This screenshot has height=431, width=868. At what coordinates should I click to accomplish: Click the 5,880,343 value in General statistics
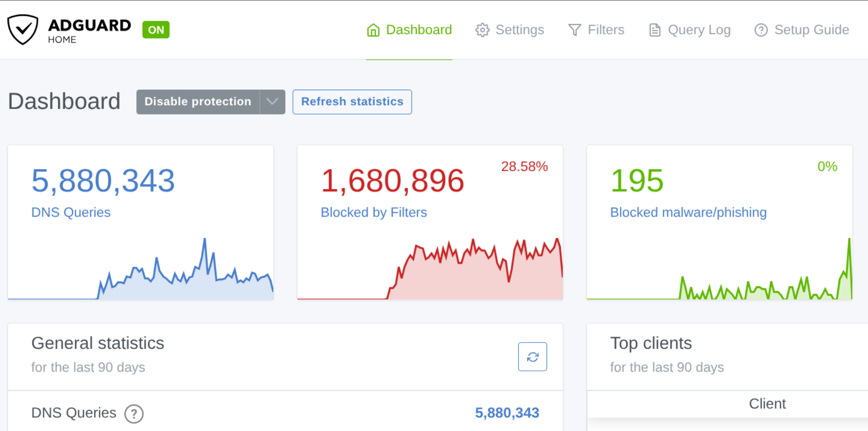(507, 413)
